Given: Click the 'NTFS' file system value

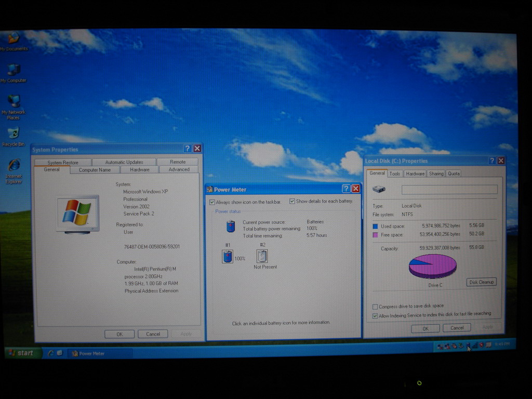Looking at the screenshot, I should point(407,215).
